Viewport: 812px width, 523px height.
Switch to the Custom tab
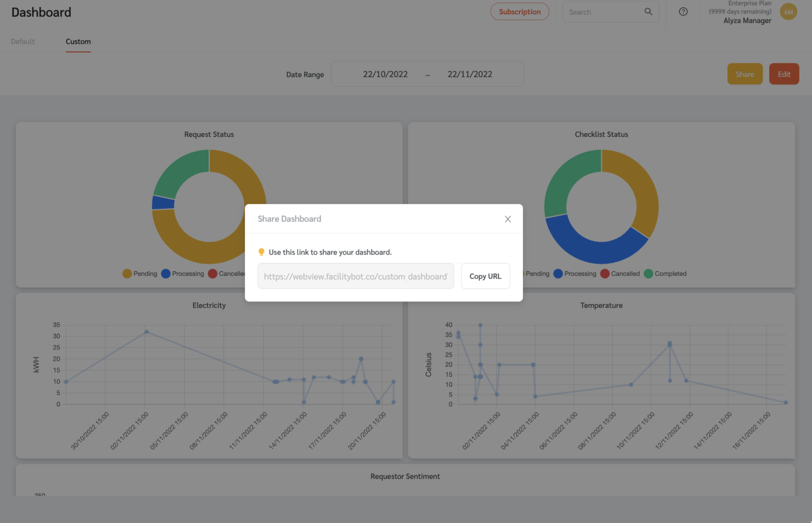pos(78,41)
